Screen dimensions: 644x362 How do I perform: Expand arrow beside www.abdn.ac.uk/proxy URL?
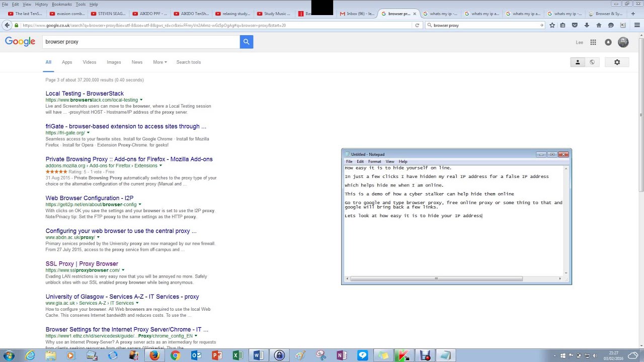pos(98,237)
